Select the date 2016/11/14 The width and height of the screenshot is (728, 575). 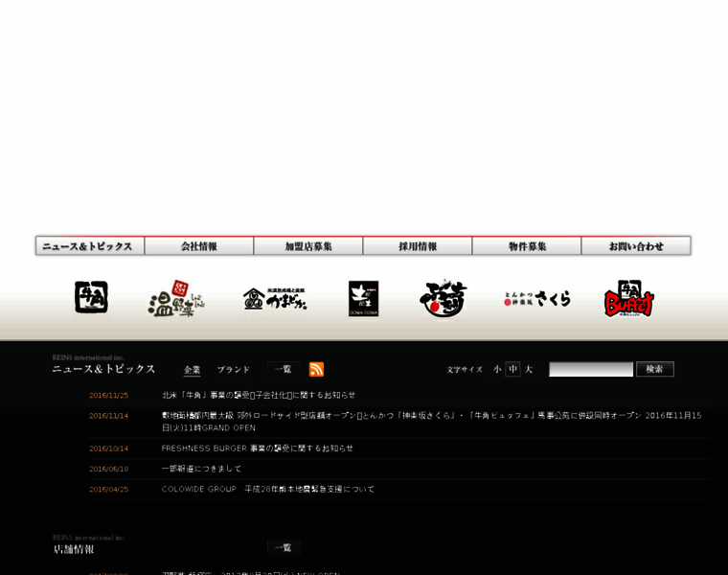coord(108,416)
